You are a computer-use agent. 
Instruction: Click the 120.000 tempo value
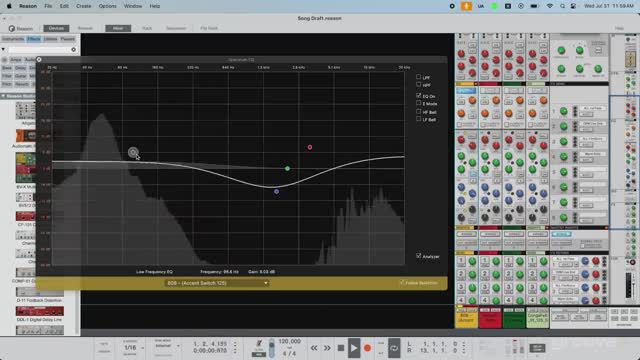coord(289,341)
